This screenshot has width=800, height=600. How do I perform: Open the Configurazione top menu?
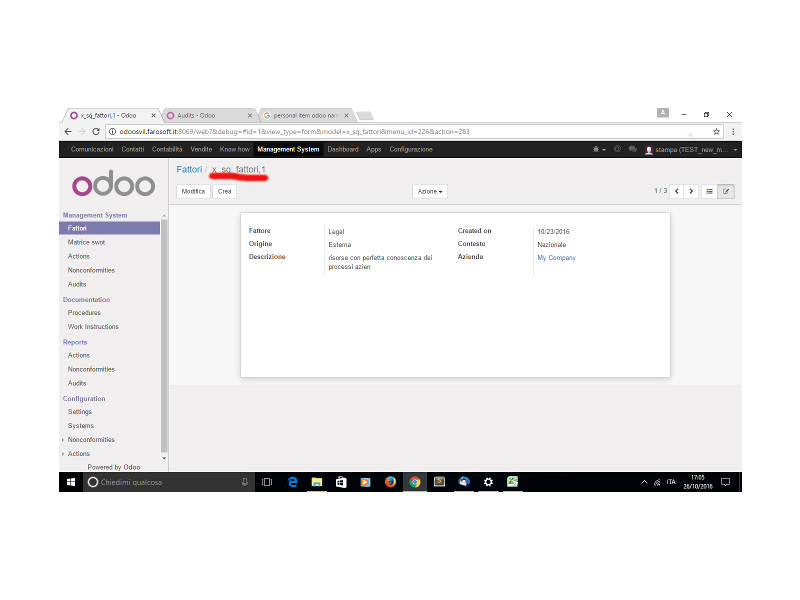pos(411,149)
